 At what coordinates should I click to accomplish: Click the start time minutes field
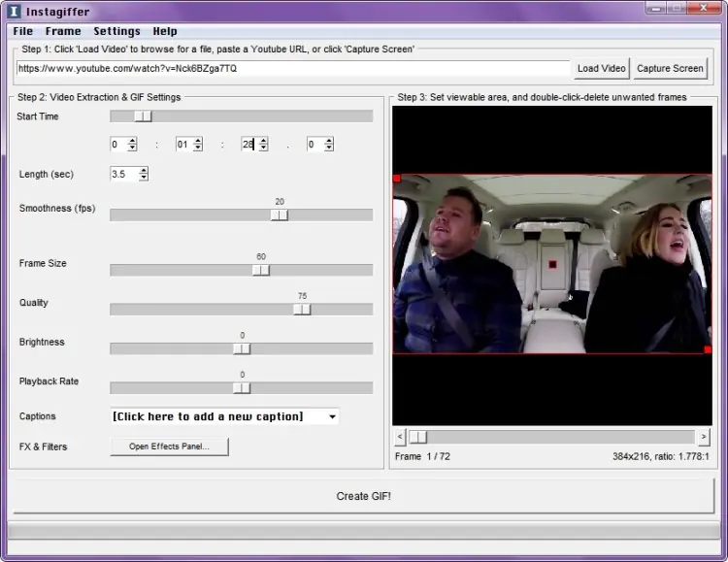(x=184, y=144)
